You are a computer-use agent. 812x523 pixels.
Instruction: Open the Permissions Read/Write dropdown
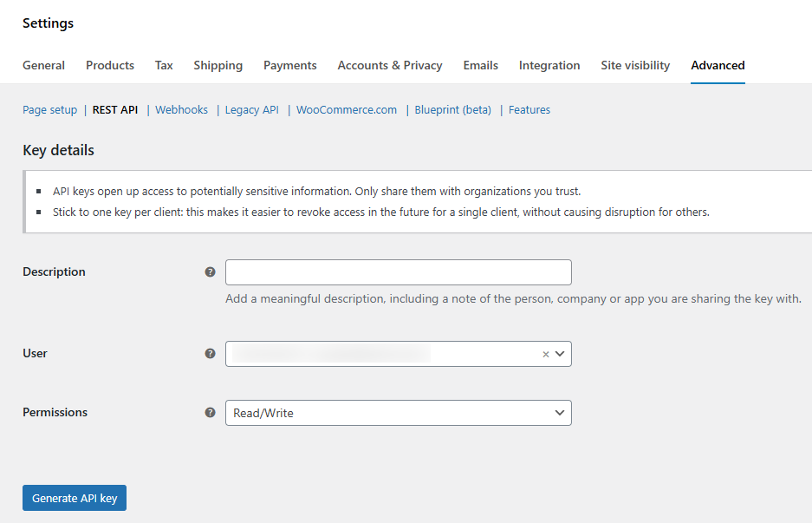[x=399, y=413]
